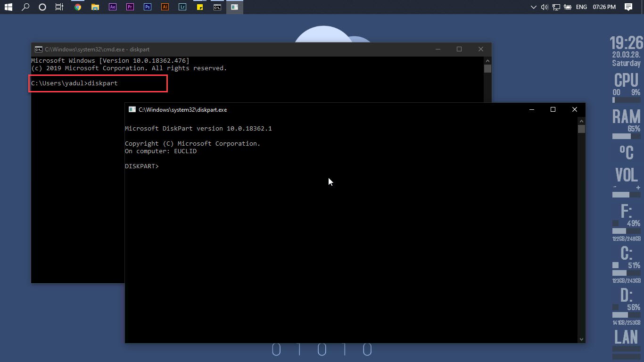Click 'Microsoft Windows [Version 10.0.18362.476]' line

pyautogui.click(x=110, y=61)
